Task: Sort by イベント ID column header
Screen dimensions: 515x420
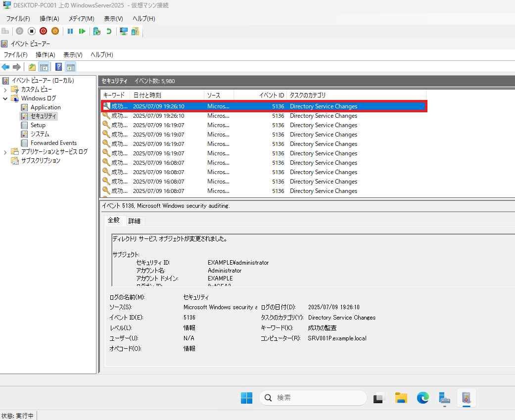Action: (x=260, y=95)
